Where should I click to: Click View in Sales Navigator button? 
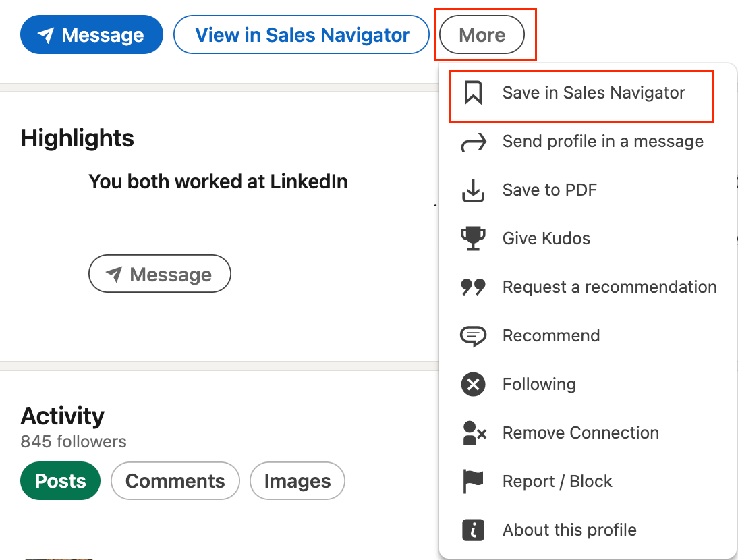pyautogui.click(x=302, y=35)
